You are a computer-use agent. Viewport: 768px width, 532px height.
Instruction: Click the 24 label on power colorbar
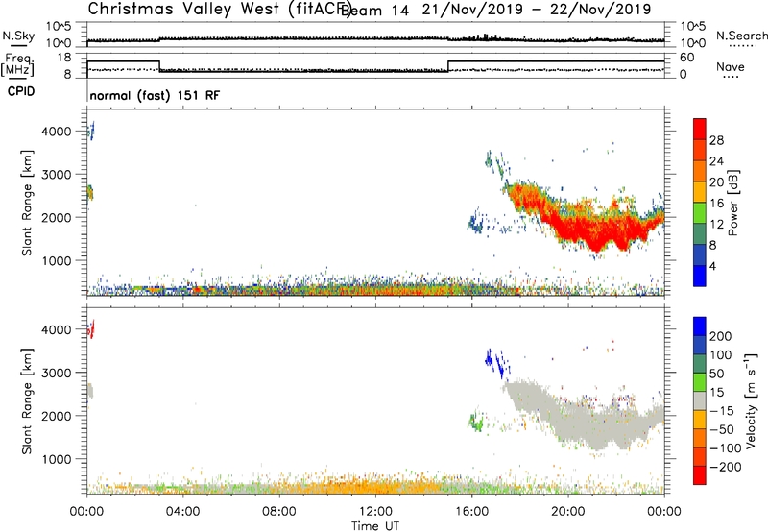[x=716, y=161]
